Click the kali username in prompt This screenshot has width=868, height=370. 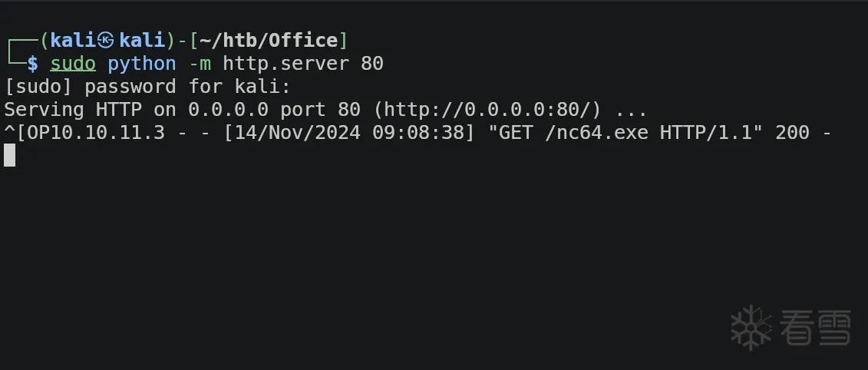(73, 41)
